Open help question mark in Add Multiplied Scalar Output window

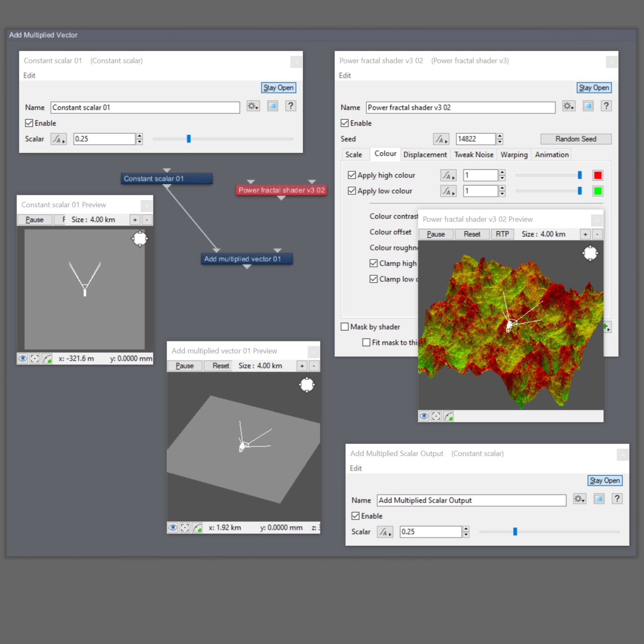(x=617, y=499)
